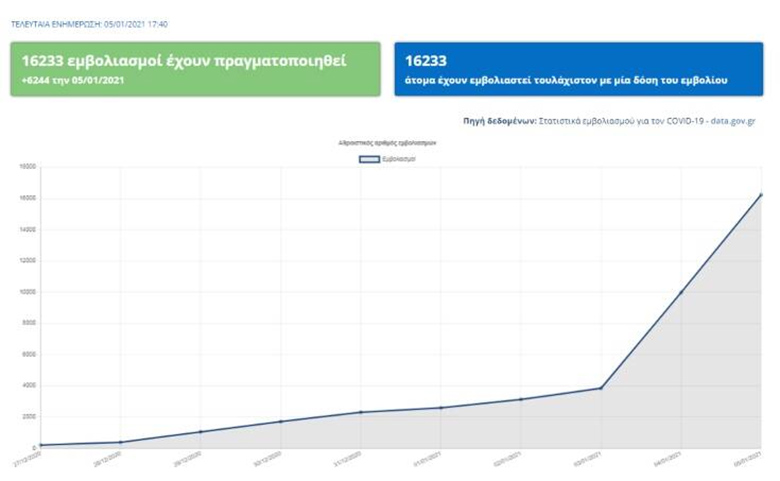Click the 28/12/2020 data point on the line

pos(120,442)
